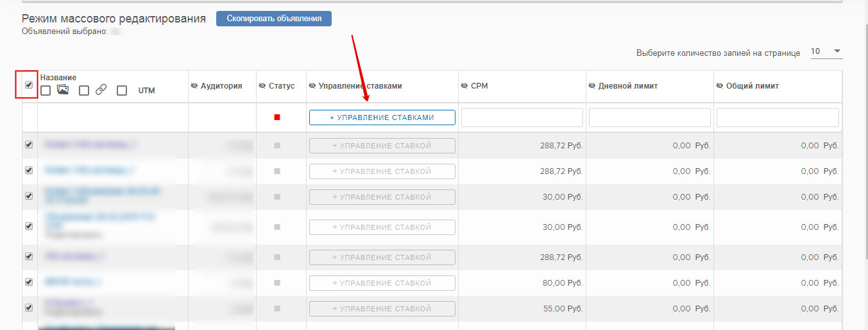868x330 pixels.
Task: Focus the Дневной лимит input in the filter row
Action: pyautogui.click(x=650, y=117)
